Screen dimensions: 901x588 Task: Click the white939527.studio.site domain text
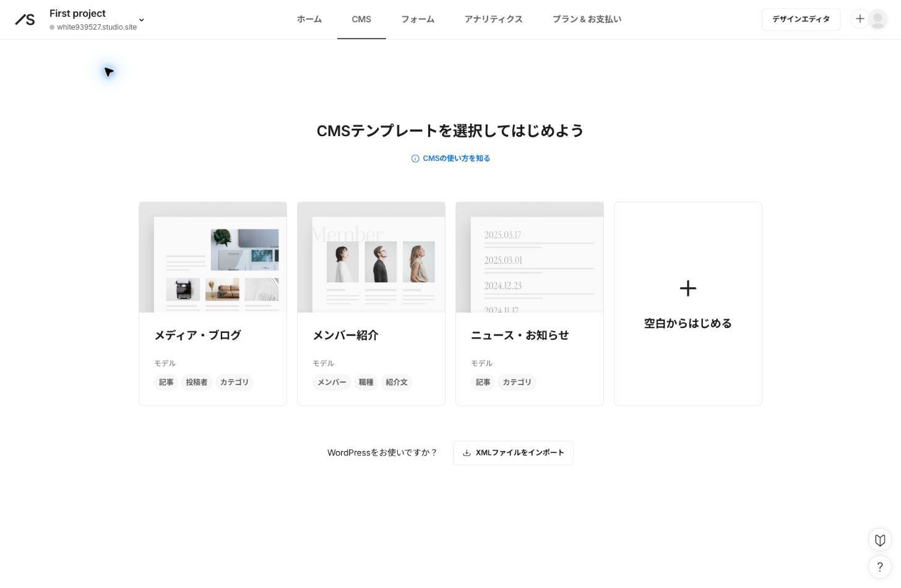[97, 27]
